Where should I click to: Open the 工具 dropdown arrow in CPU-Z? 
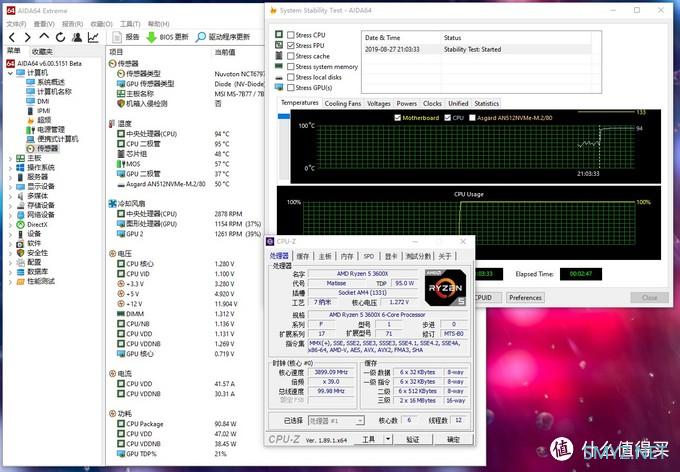tap(388, 439)
